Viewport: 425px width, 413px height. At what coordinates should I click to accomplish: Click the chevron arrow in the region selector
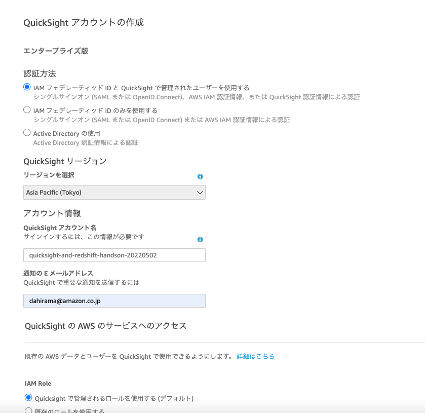click(x=200, y=193)
